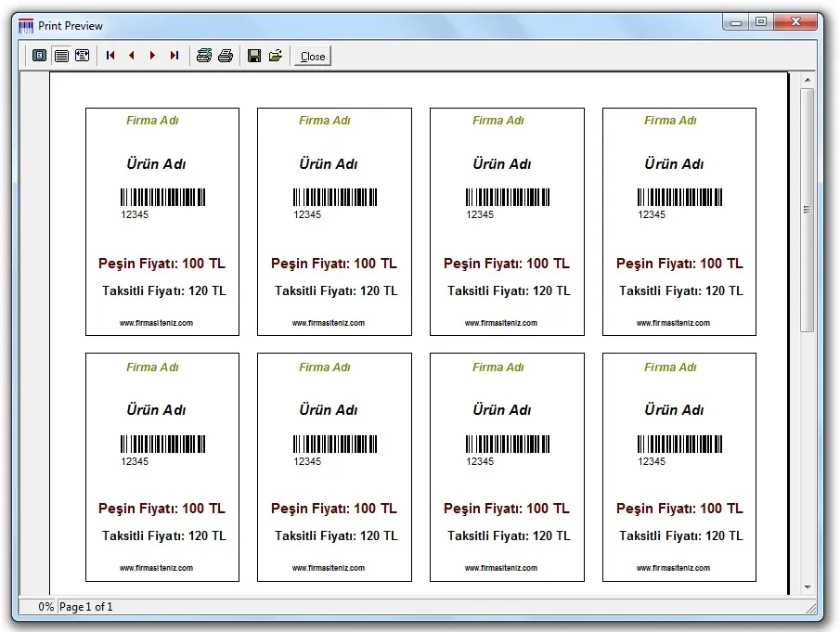Go to previous page
Image resolution: width=840 pixels, height=632 pixels.
pos(132,55)
